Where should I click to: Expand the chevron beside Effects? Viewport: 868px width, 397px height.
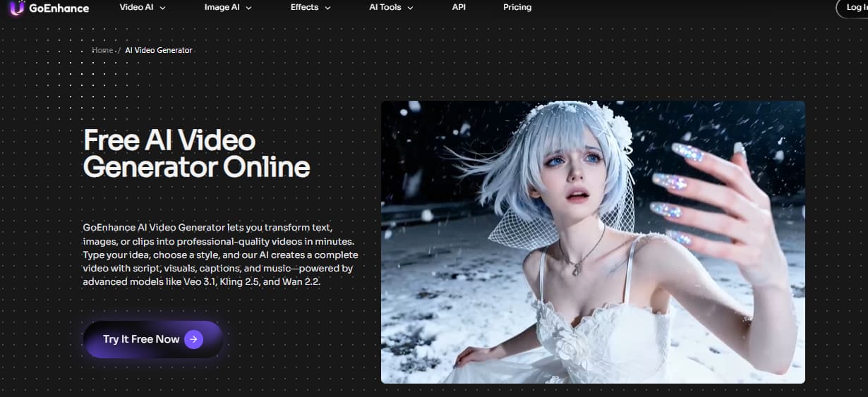point(326,8)
